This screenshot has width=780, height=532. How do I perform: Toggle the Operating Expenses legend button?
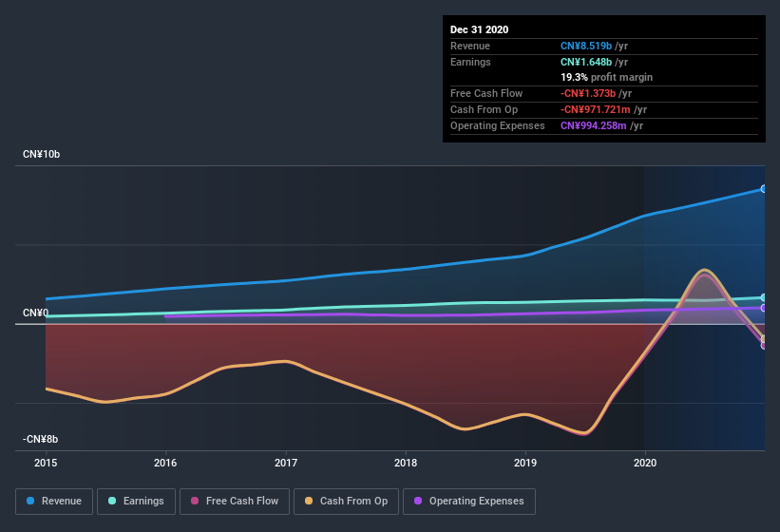click(469, 502)
